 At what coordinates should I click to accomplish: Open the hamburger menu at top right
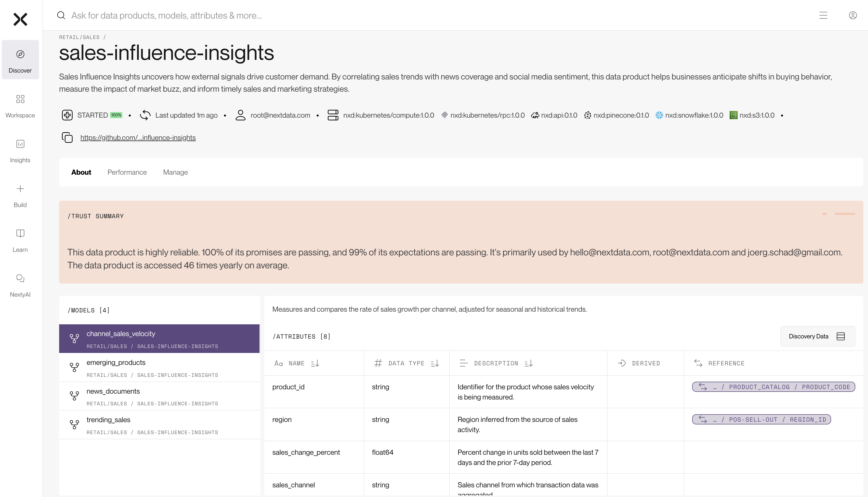point(823,15)
